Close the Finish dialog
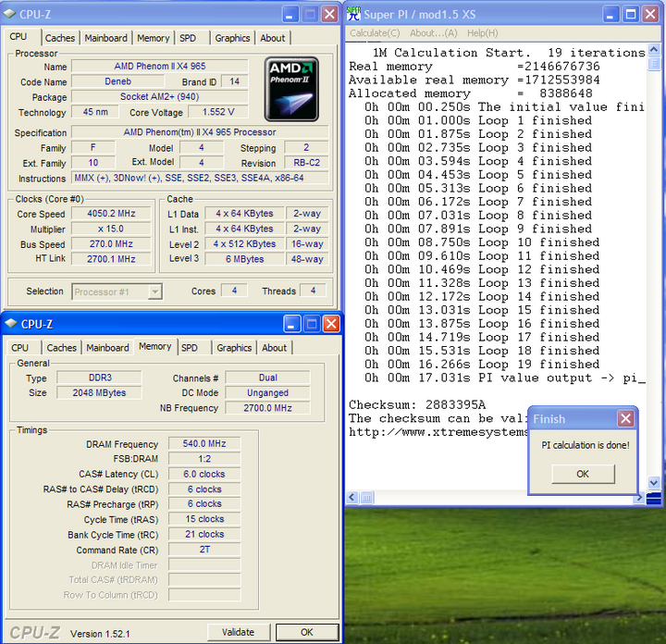The height and width of the screenshot is (644, 666). [x=625, y=419]
